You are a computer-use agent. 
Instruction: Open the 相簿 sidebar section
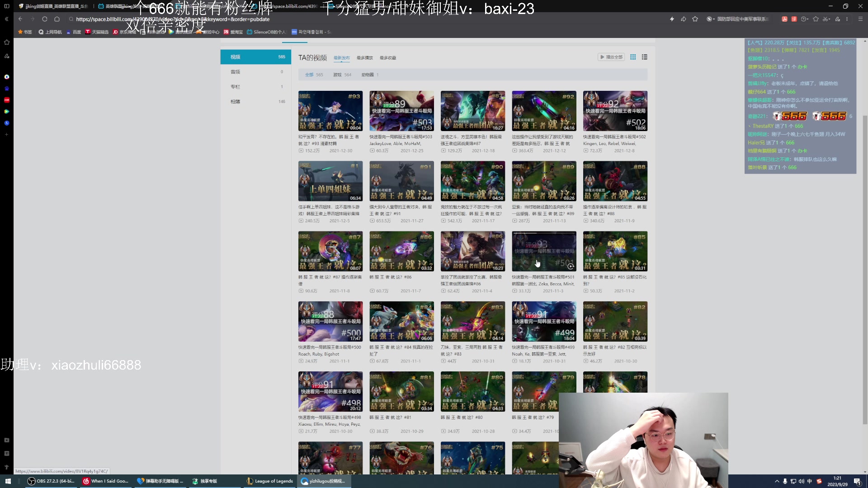point(236,102)
